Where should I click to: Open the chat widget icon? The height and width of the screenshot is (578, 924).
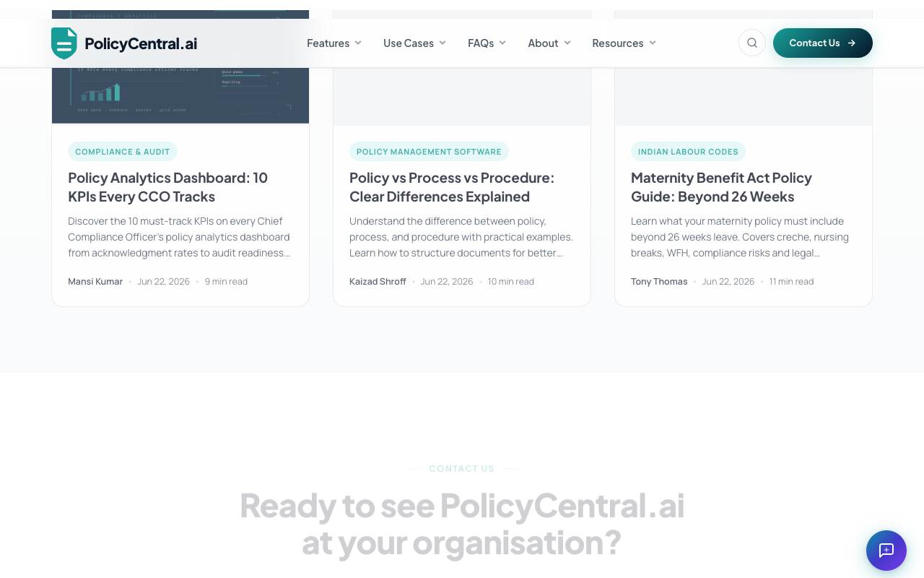(x=886, y=551)
